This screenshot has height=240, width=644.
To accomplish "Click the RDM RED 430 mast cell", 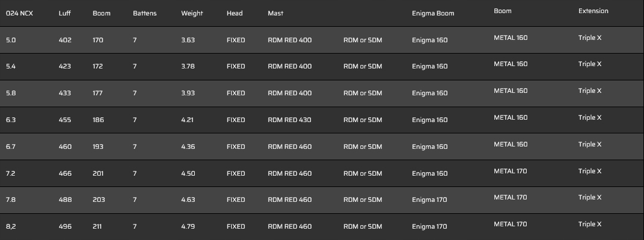I will pos(290,120).
